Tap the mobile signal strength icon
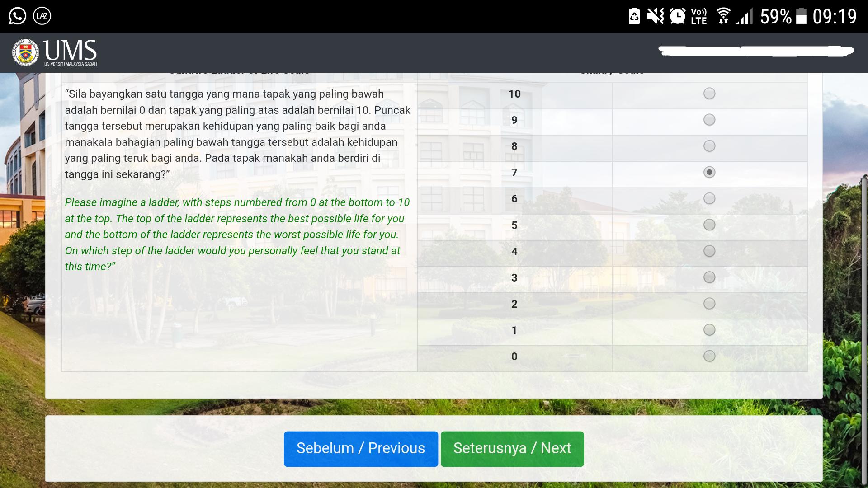868x488 pixels. point(745,17)
